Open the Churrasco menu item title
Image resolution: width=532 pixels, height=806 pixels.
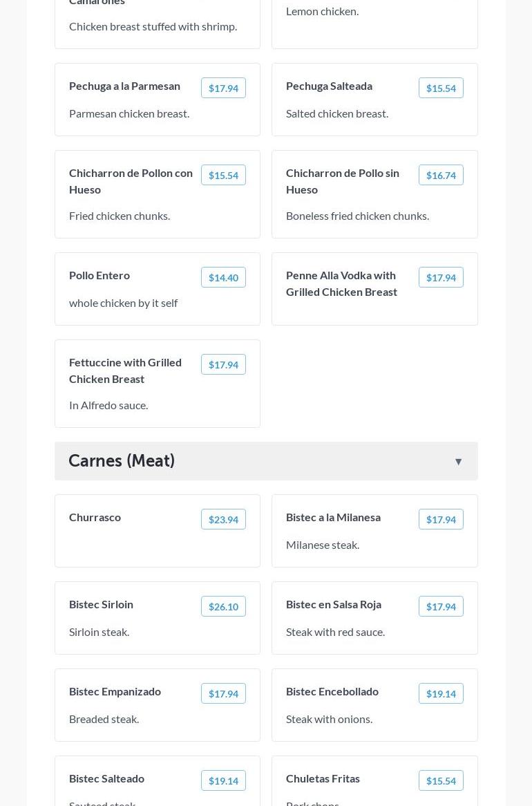tap(95, 517)
